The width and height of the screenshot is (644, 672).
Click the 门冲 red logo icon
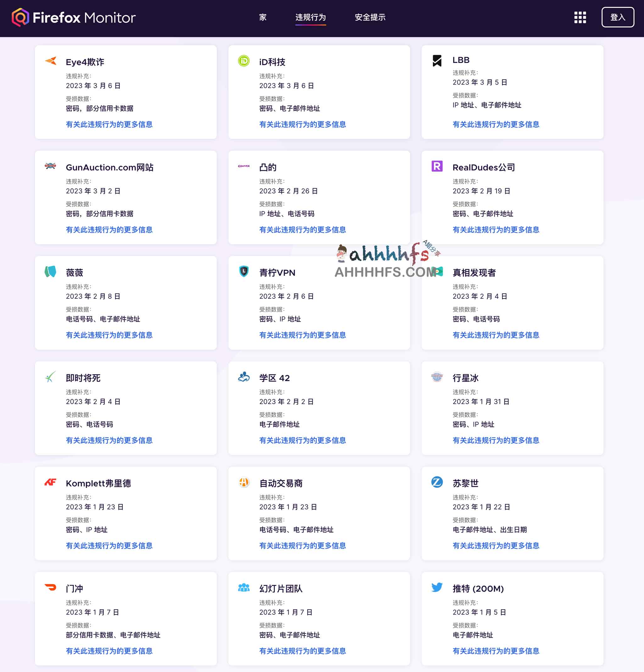point(50,588)
